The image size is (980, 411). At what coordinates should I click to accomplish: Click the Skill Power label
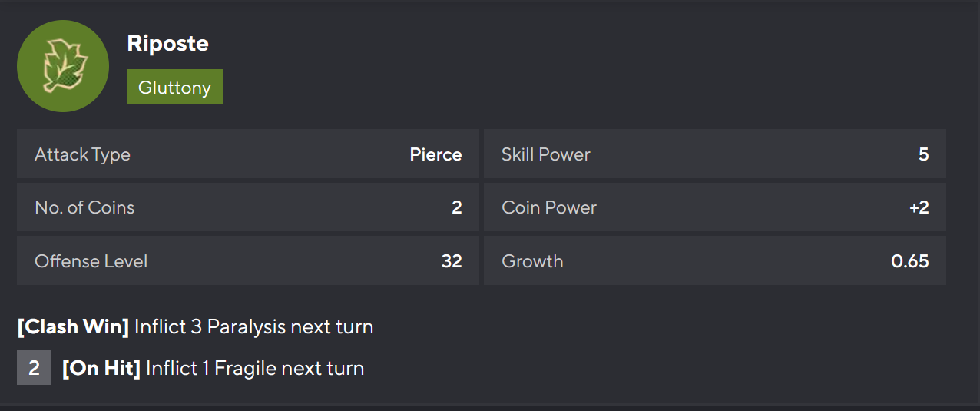(545, 154)
